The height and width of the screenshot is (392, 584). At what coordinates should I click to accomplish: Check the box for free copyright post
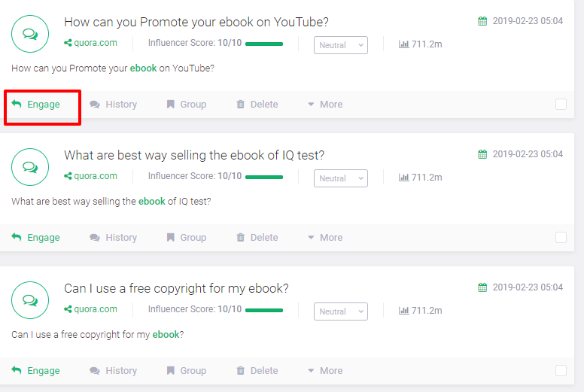click(561, 371)
